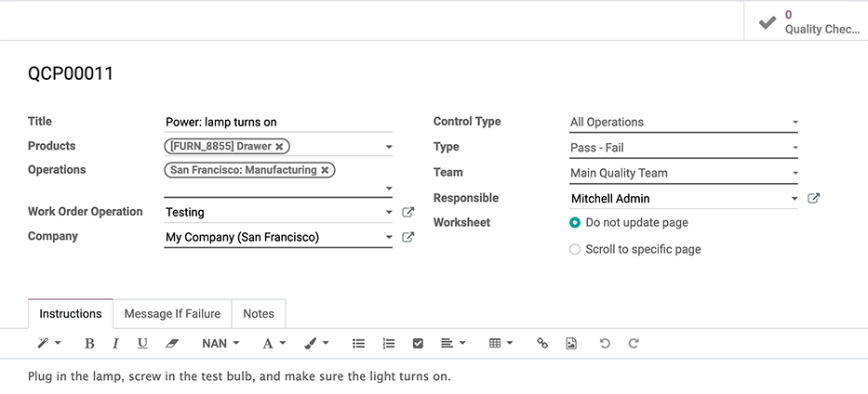Click the Title input field
The image size is (868, 394).
pyautogui.click(x=277, y=122)
